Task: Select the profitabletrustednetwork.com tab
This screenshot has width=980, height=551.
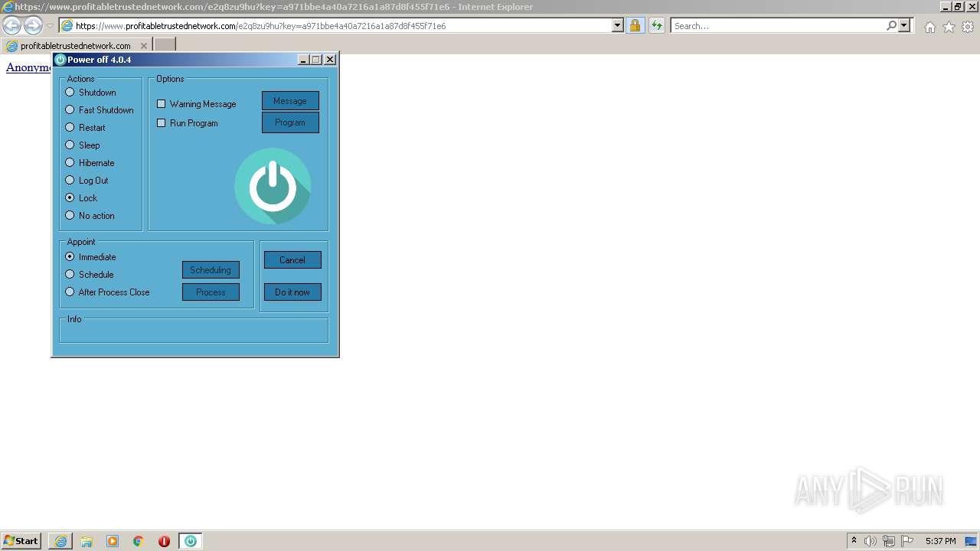Action: pos(76,46)
